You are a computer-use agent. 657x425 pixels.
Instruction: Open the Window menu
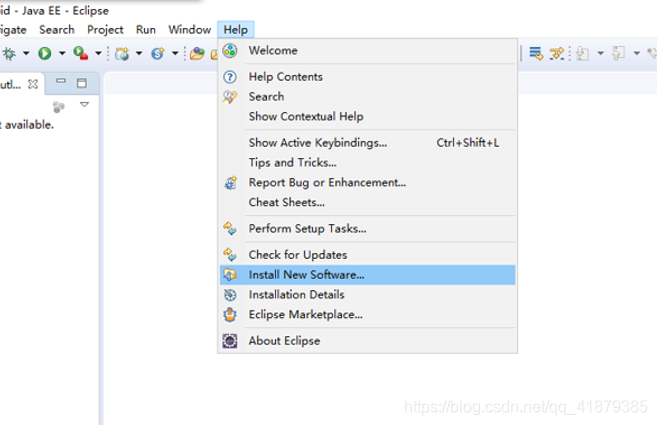pos(190,30)
